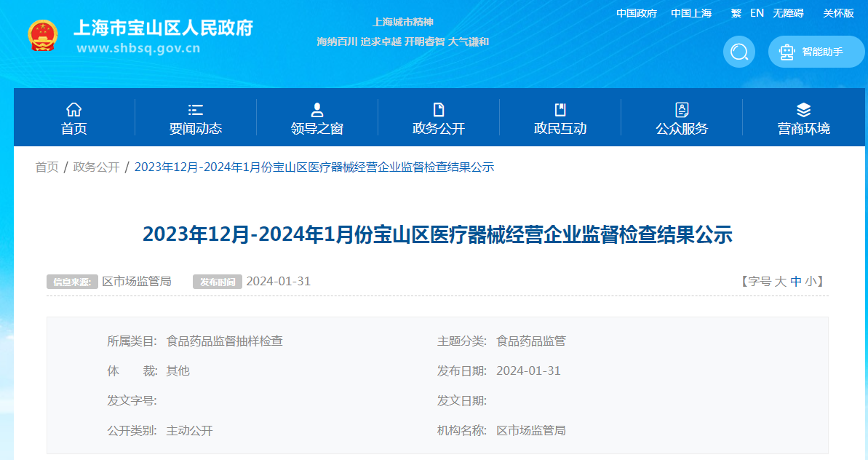Click the 区市场监管局 source text

click(137, 281)
